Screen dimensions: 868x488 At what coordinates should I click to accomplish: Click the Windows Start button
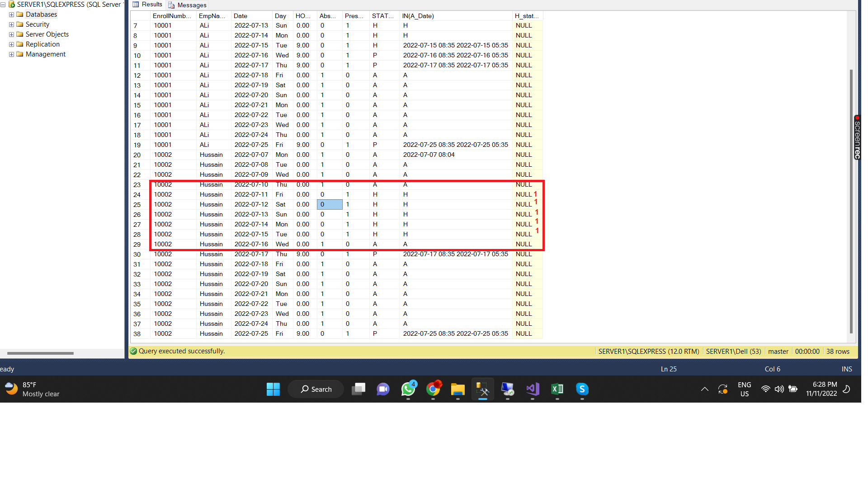point(273,389)
